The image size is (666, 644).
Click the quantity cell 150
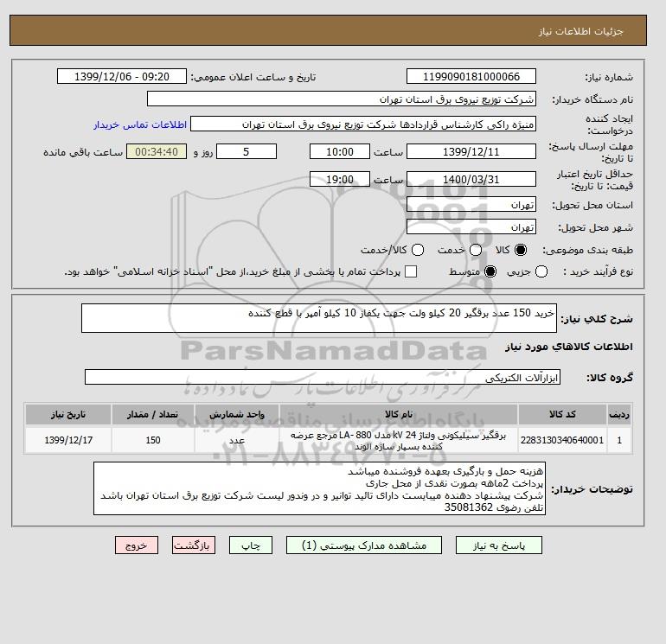coord(153,440)
